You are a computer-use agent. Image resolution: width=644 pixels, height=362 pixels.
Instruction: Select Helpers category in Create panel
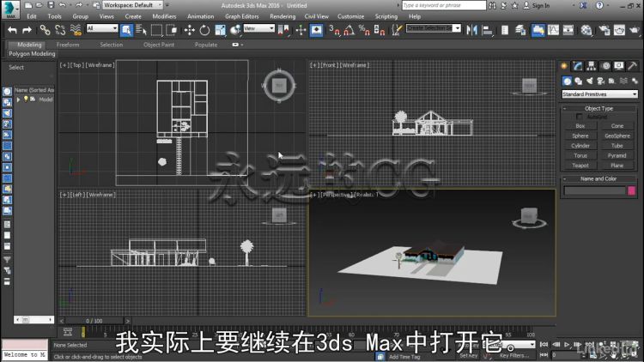click(612, 81)
